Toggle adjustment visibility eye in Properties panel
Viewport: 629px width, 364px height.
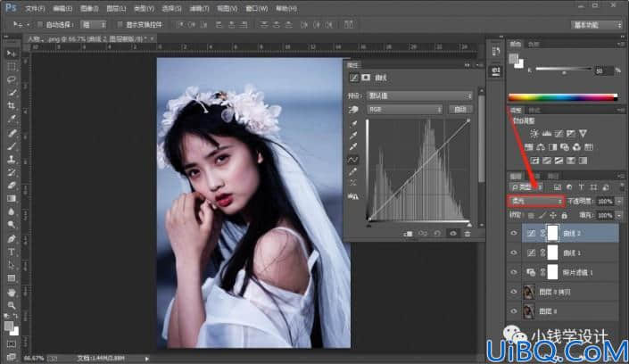pos(453,234)
